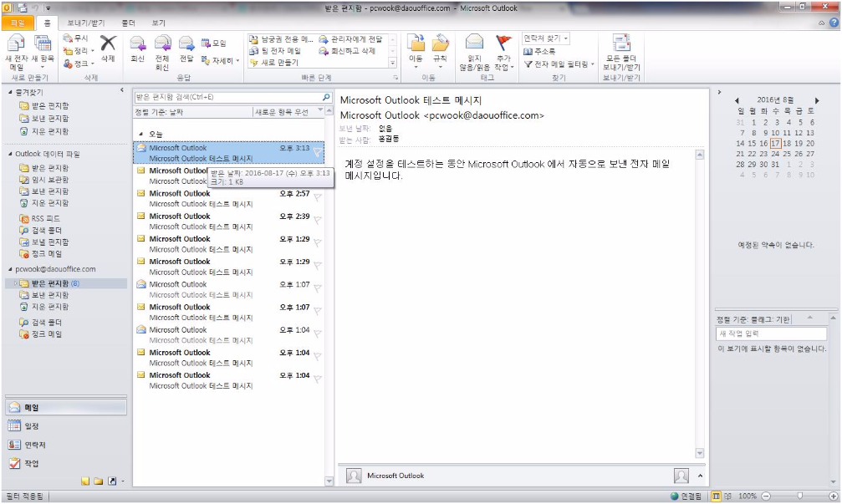The image size is (842, 504).
Task: Toggle flag on first 오후 1:07 message
Action: 318,288
